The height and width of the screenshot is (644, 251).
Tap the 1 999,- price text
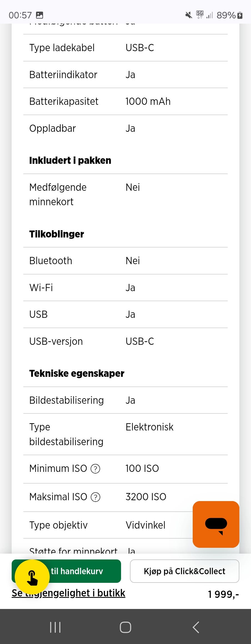click(x=223, y=594)
